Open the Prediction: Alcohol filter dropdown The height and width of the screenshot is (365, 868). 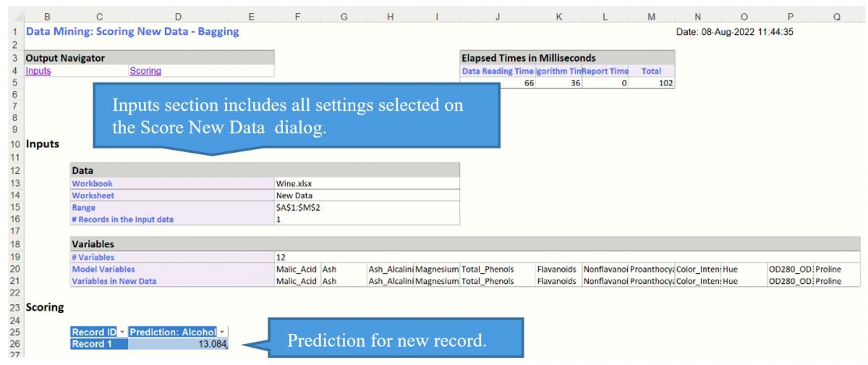pos(222,332)
